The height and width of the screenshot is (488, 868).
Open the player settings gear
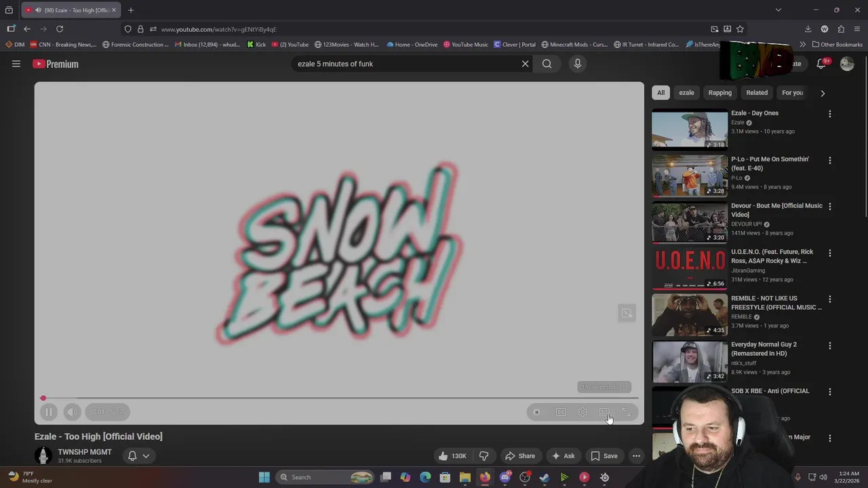point(583,412)
